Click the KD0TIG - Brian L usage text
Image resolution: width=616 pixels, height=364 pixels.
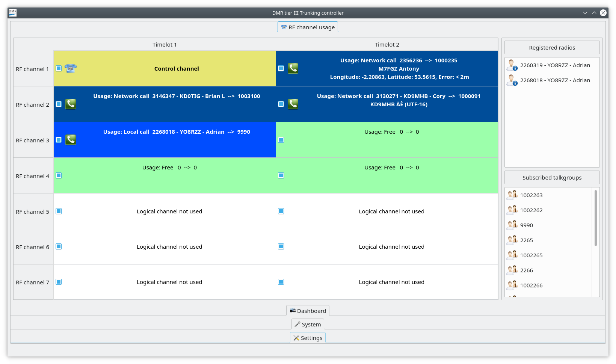[177, 96]
